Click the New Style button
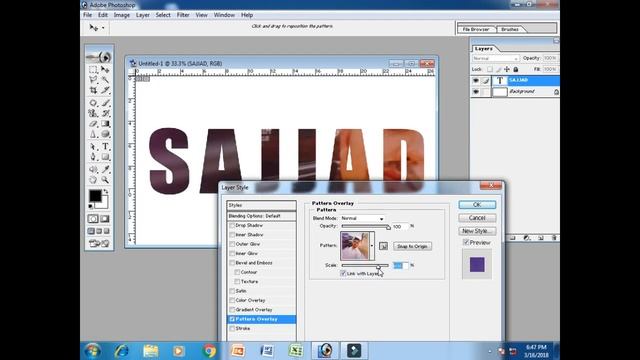The height and width of the screenshot is (360, 640). [x=477, y=231]
